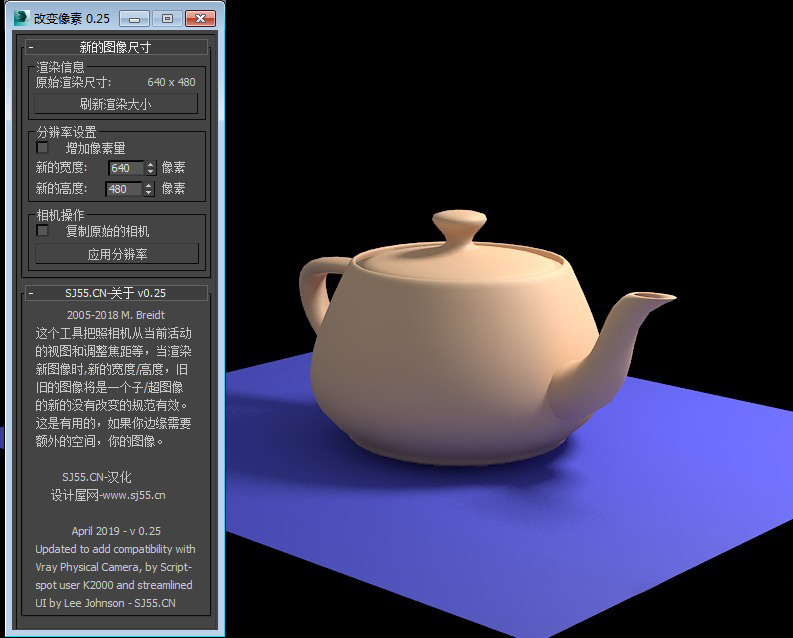Click the teapot lid knob
The width and height of the screenshot is (793, 638).
(459, 220)
